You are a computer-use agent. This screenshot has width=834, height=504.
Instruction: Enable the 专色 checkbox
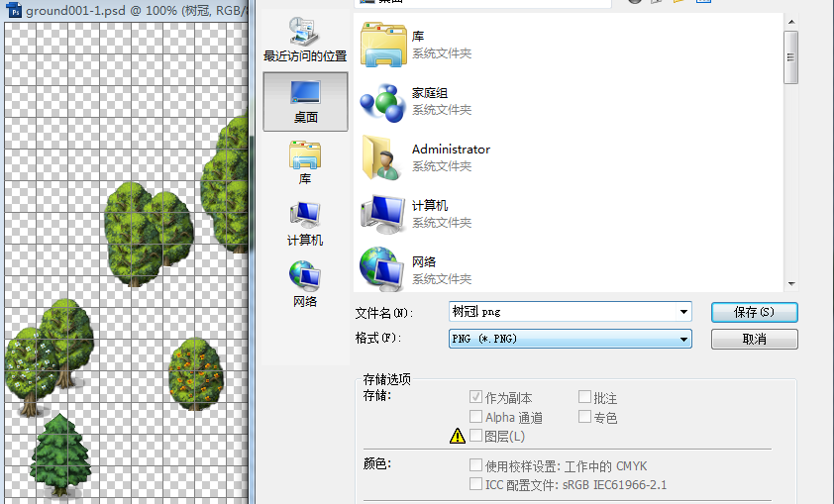click(x=584, y=416)
